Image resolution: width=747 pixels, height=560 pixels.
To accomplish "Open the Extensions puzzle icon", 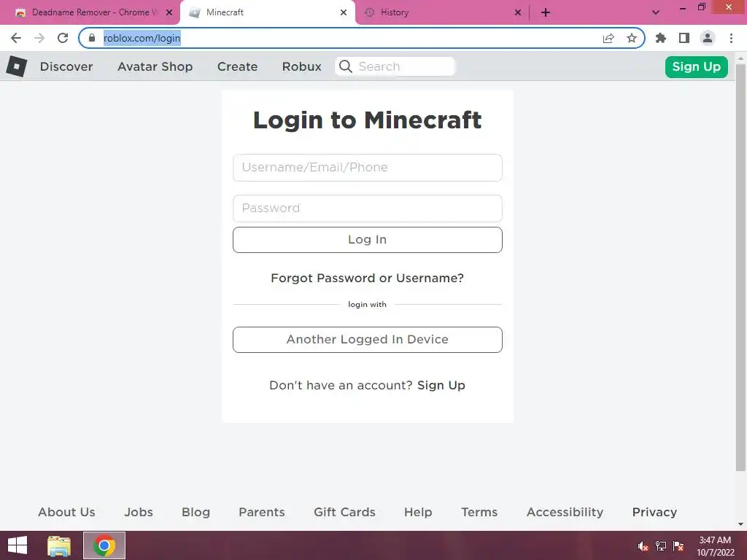I will click(661, 38).
